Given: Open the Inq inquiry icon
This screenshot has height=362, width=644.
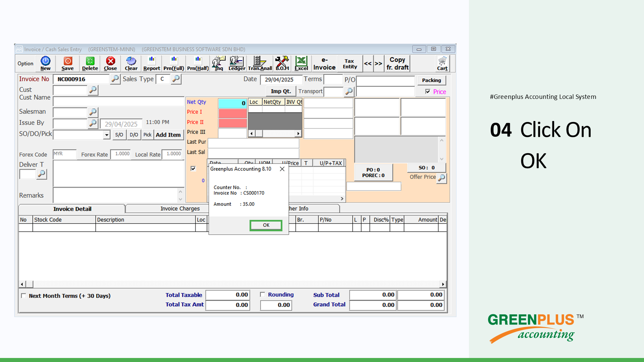Looking at the screenshot, I should tap(219, 63).
